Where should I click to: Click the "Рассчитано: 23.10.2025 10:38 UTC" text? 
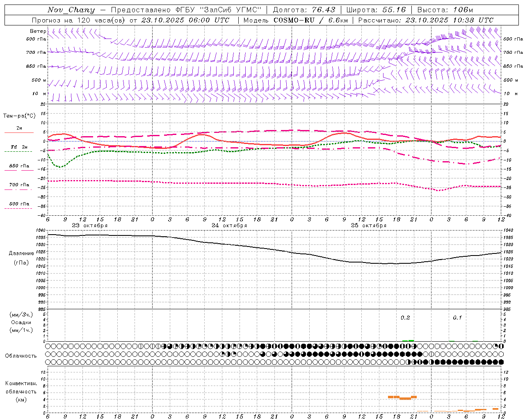426,20
